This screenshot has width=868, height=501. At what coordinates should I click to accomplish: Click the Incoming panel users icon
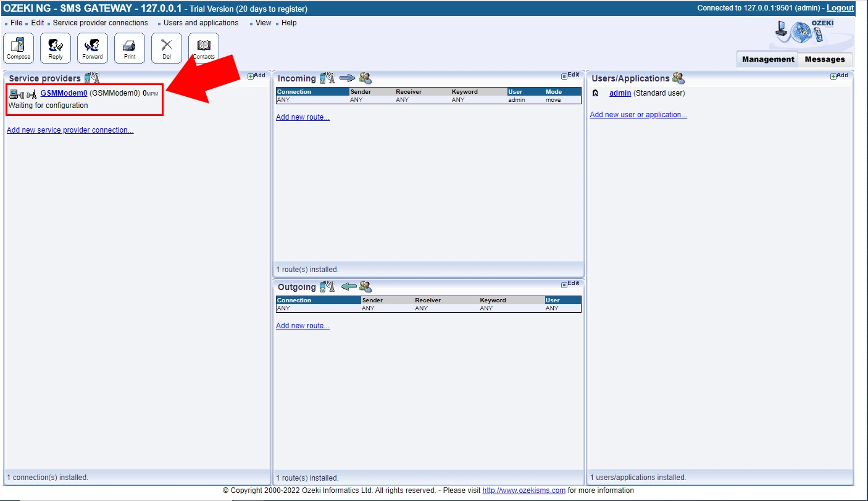click(x=365, y=78)
